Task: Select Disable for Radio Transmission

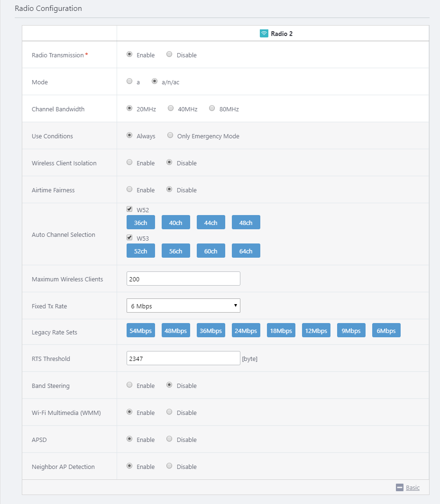Action: pos(169,54)
